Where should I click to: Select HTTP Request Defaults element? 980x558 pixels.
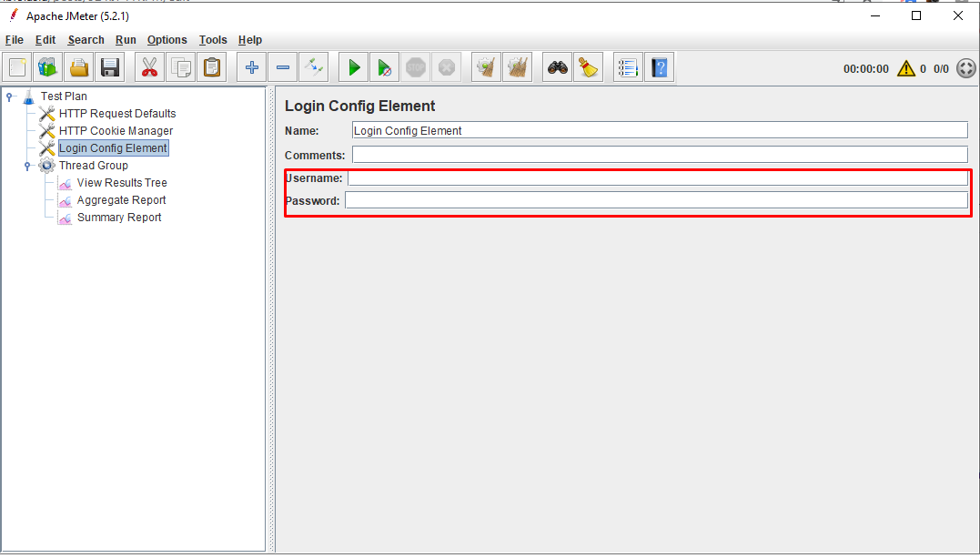click(x=117, y=114)
